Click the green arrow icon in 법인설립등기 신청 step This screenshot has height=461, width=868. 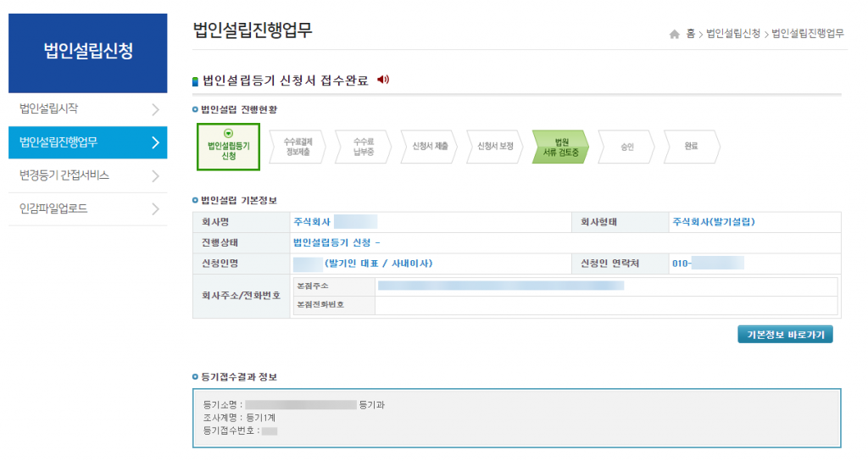(228, 133)
